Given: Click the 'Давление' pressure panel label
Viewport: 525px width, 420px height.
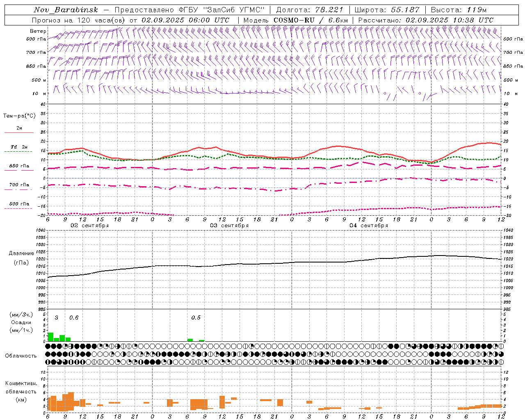Looking at the screenshot, I should click(21, 253).
